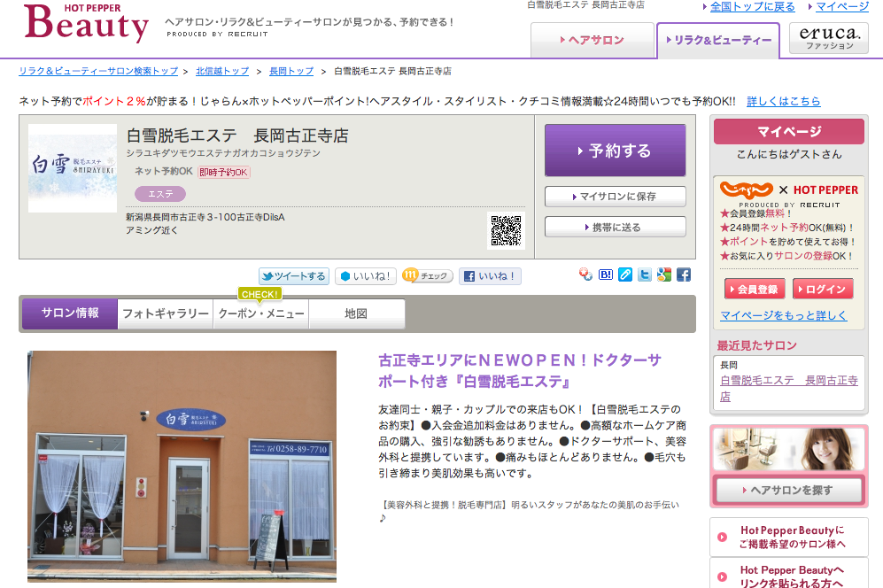Click the ツイートする tweet button
The height and width of the screenshot is (588, 883).
(x=294, y=276)
